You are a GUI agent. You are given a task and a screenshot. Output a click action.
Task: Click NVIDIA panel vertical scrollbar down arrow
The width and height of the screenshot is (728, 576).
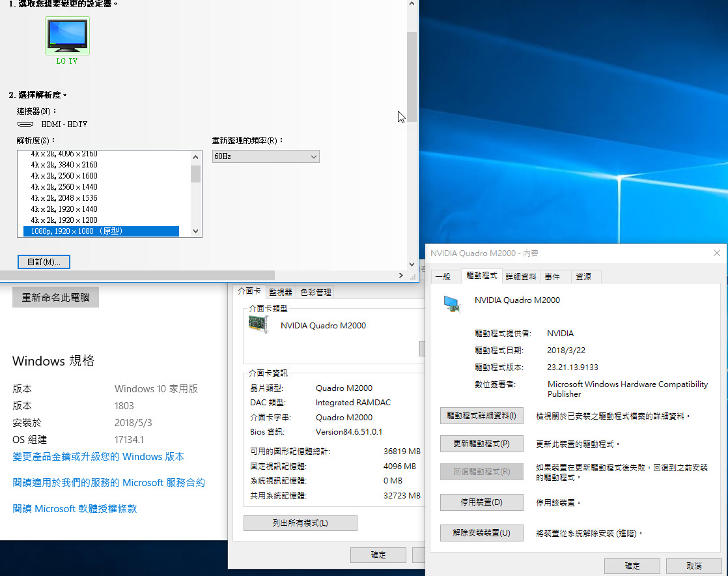click(x=412, y=265)
